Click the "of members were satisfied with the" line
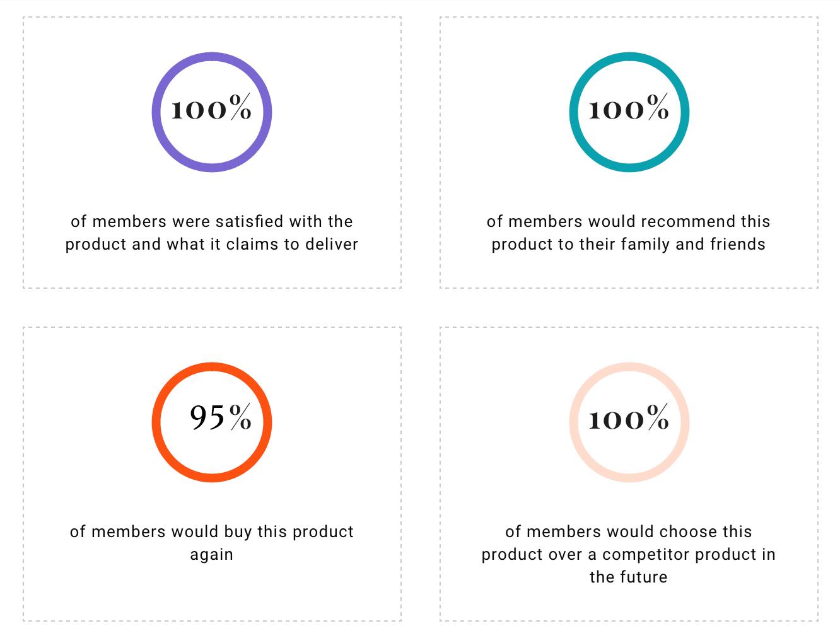 [x=212, y=221]
